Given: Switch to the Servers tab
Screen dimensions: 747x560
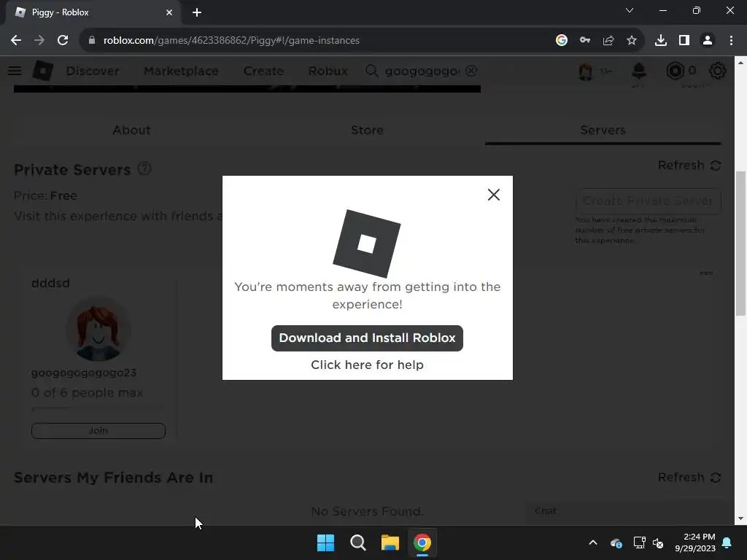Looking at the screenshot, I should coord(603,130).
